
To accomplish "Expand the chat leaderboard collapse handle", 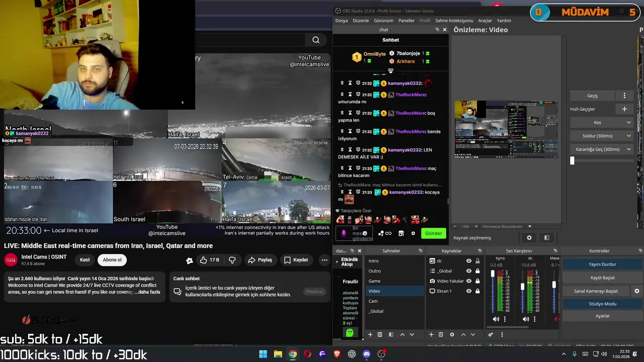I will click(x=390, y=71).
